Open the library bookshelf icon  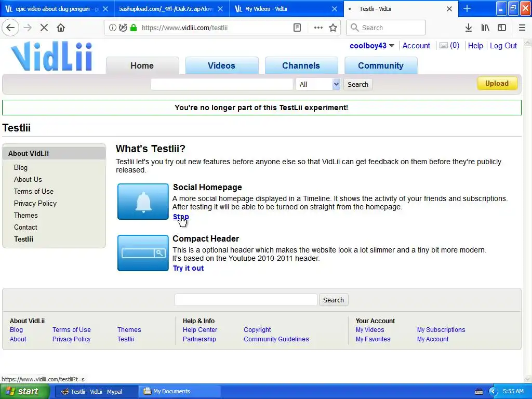pyautogui.click(x=485, y=28)
